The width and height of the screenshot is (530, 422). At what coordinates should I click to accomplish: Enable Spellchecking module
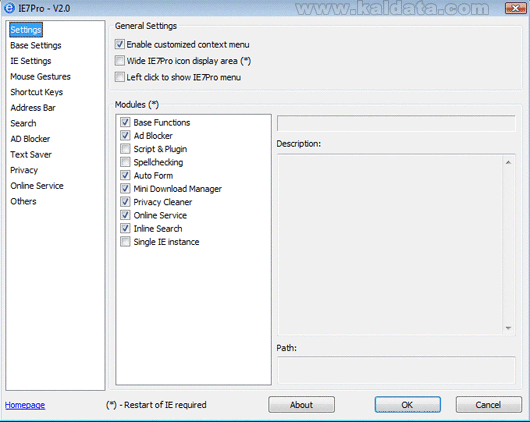pos(125,162)
